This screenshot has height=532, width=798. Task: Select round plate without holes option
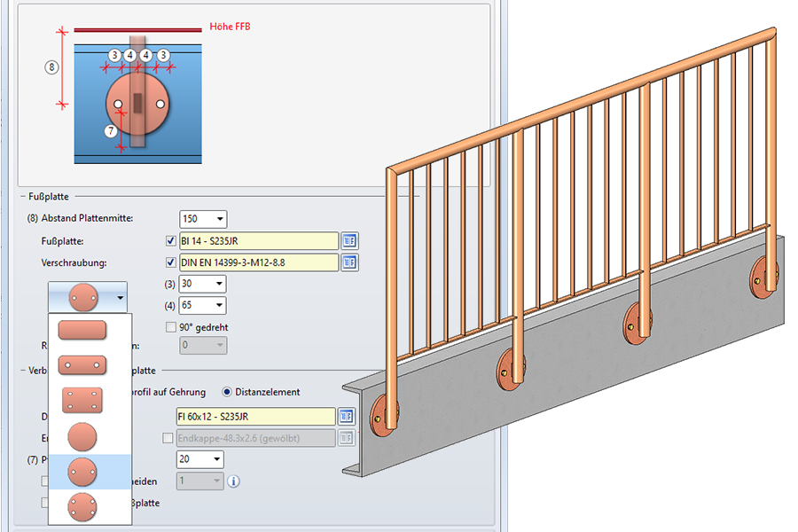click(82, 436)
